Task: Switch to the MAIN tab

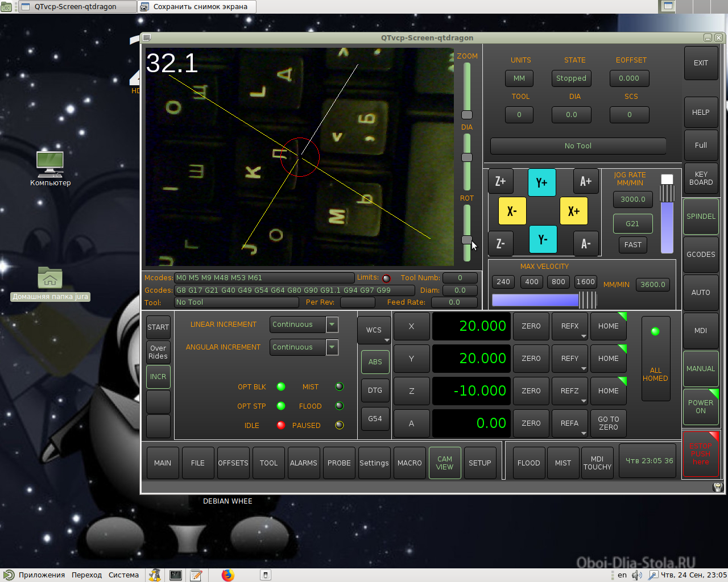Action: [163, 463]
